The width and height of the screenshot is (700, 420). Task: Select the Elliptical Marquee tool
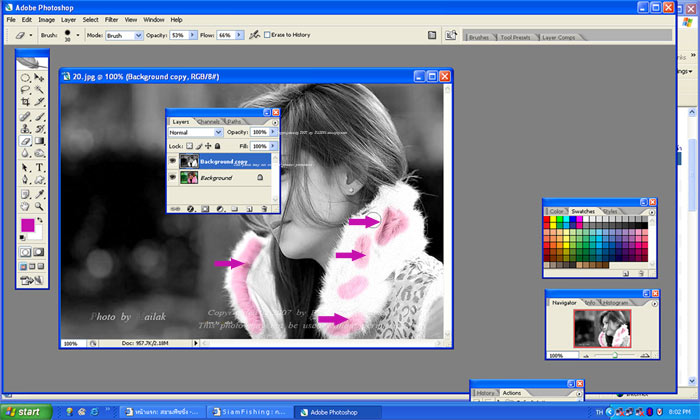pyautogui.click(x=25, y=78)
